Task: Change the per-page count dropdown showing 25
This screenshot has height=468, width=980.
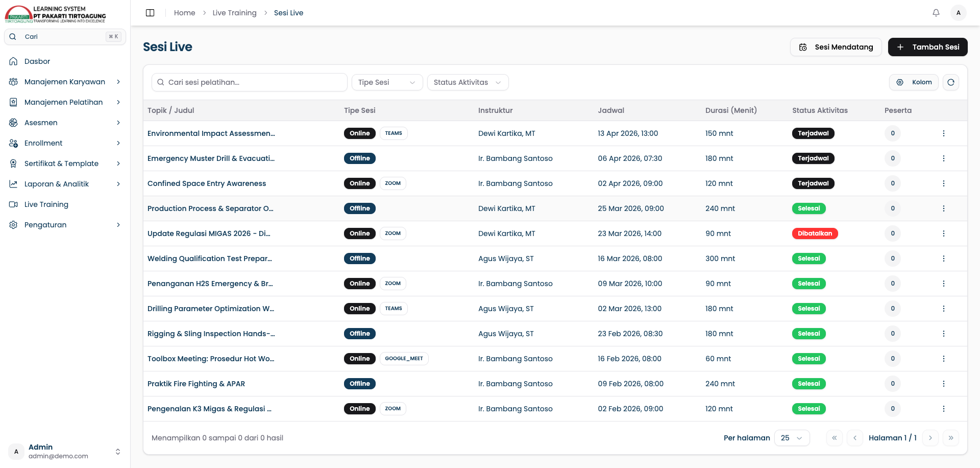Action: (792, 438)
